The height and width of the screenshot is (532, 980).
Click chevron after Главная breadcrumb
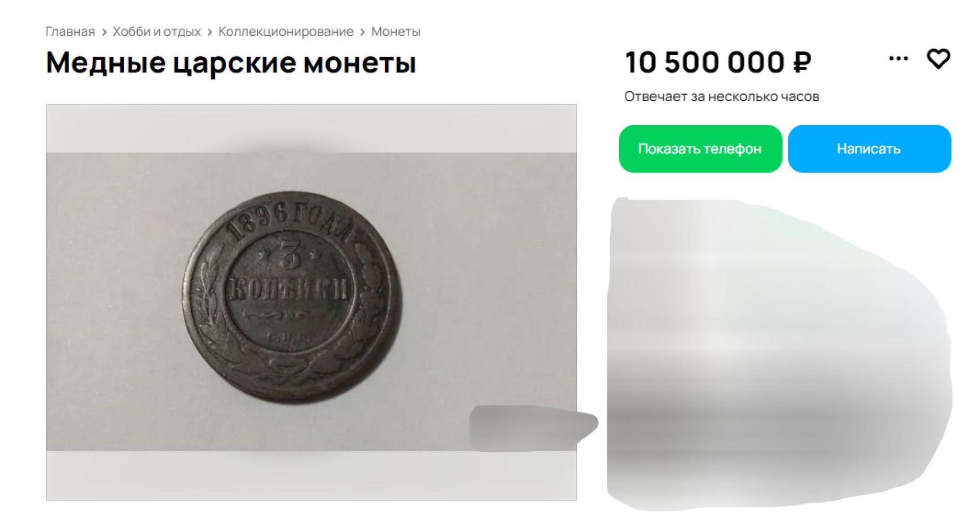click(x=104, y=32)
